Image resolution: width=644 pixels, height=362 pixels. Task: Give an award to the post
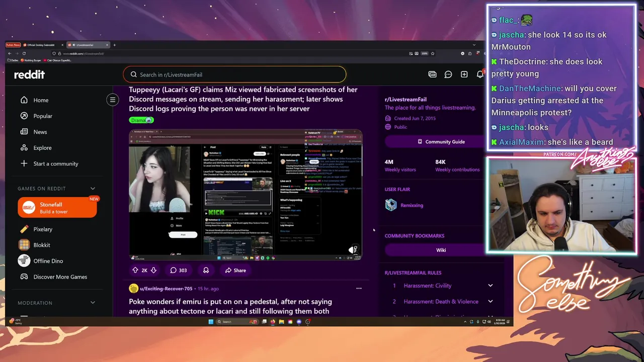pyautogui.click(x=206, y=270)
